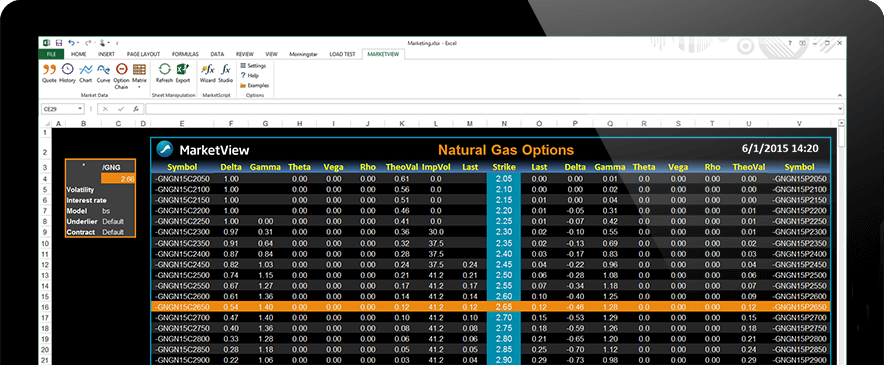Open MarketView Help in Options group
The image size is (884, 365).
[x=249, y=75]
